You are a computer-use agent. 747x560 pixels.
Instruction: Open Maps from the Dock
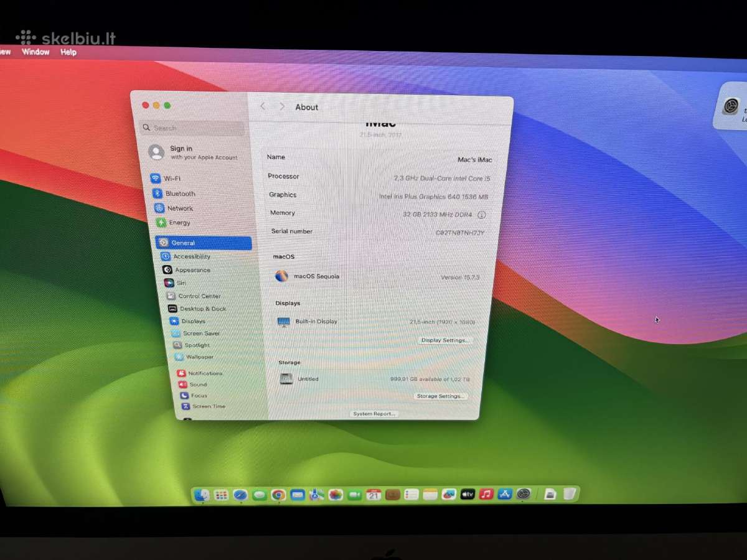coord(316,495)
